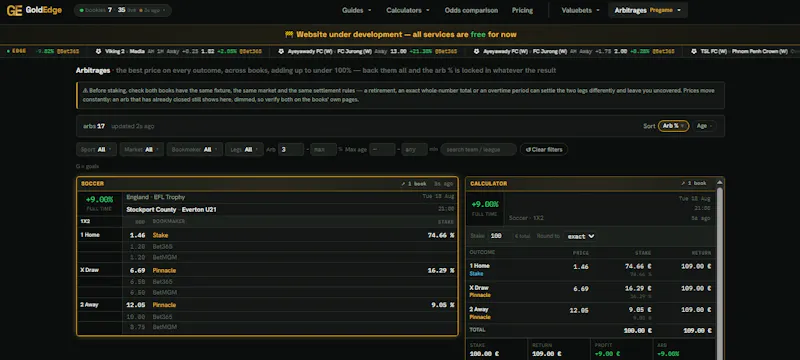800x360 pixels.
Task: Open the Legs filter dropdown
Action: tap(244, 149)
